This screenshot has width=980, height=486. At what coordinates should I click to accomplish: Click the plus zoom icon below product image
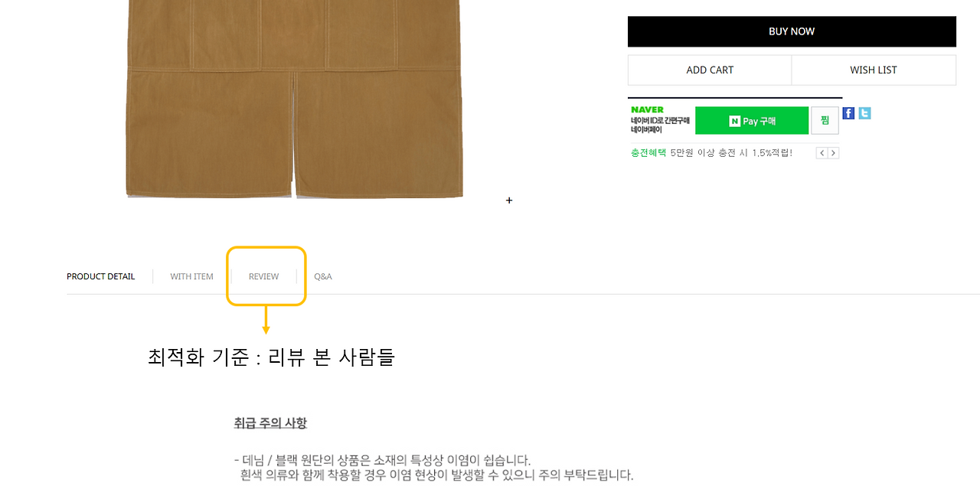point(509,201)
